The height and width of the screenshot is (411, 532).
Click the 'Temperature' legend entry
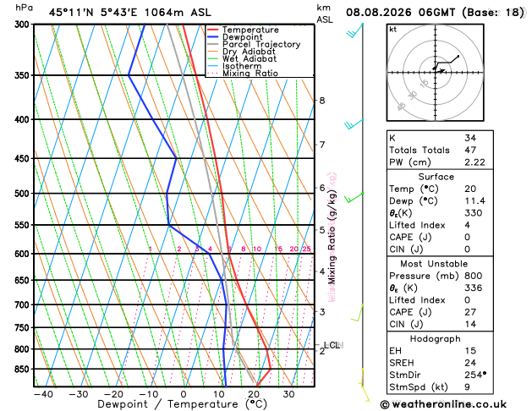coord(250,30)
